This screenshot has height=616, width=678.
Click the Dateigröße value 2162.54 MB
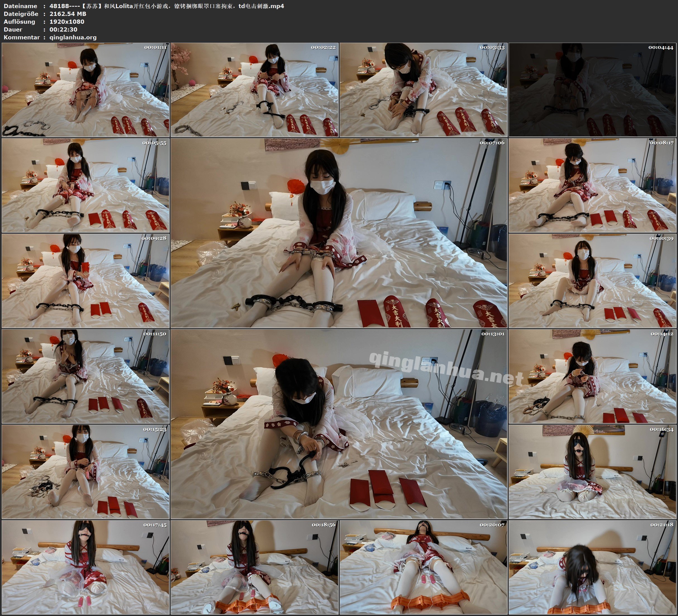click(68, 14)
